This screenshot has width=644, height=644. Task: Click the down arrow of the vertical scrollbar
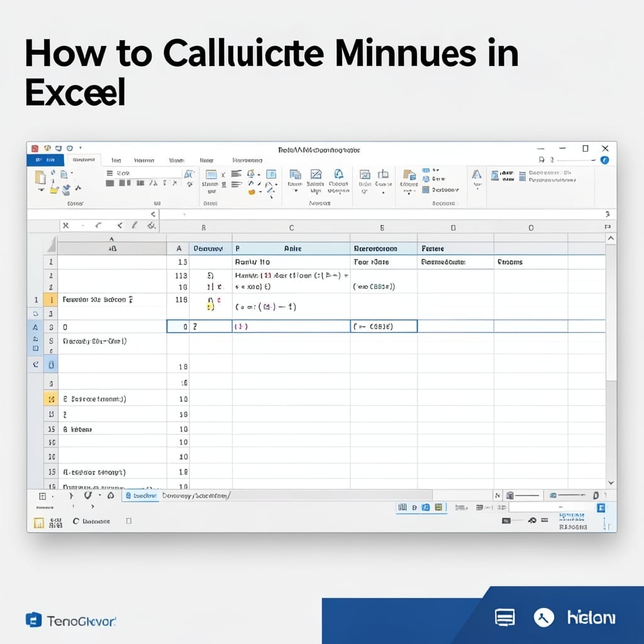click(611, 483)
